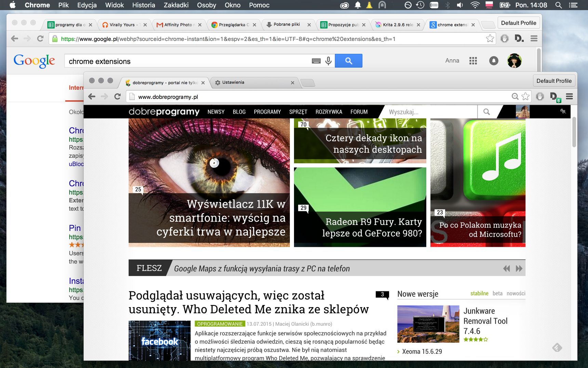This screenshot has width=588, height=368.
Task: Open Radeon R9 Fury article tile
Action: [x=360, y=207]
